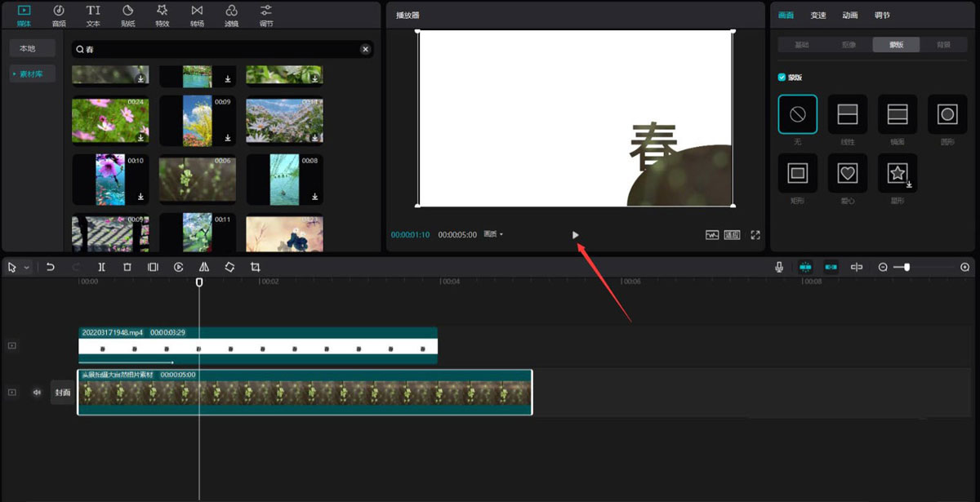Expand the 素材库 material library category

[33, 74]
